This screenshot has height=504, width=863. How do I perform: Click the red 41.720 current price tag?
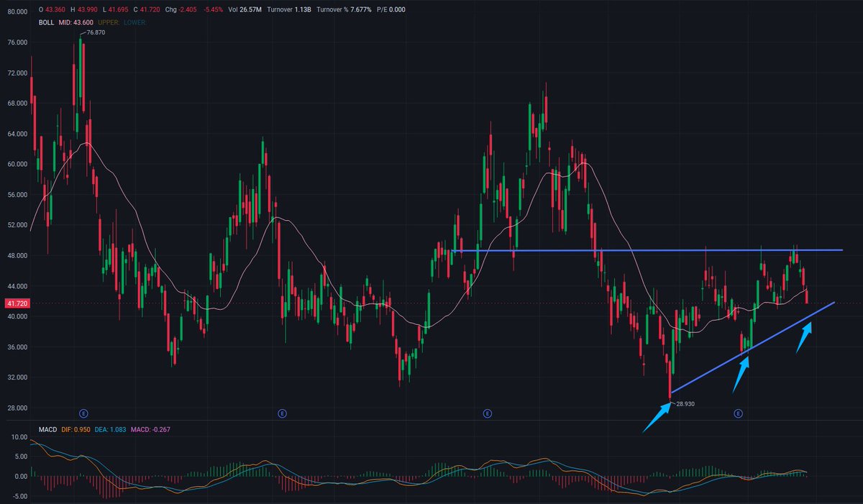pos(16,303)
